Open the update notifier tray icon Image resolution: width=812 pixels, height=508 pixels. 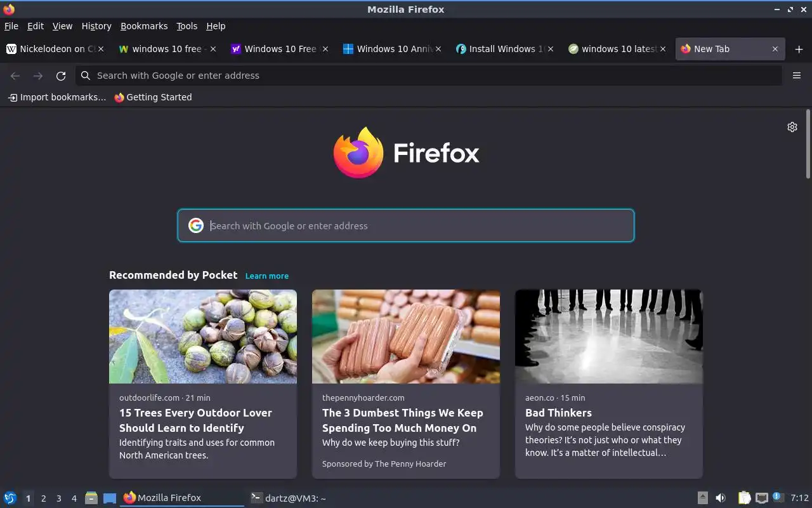(778, 497)
